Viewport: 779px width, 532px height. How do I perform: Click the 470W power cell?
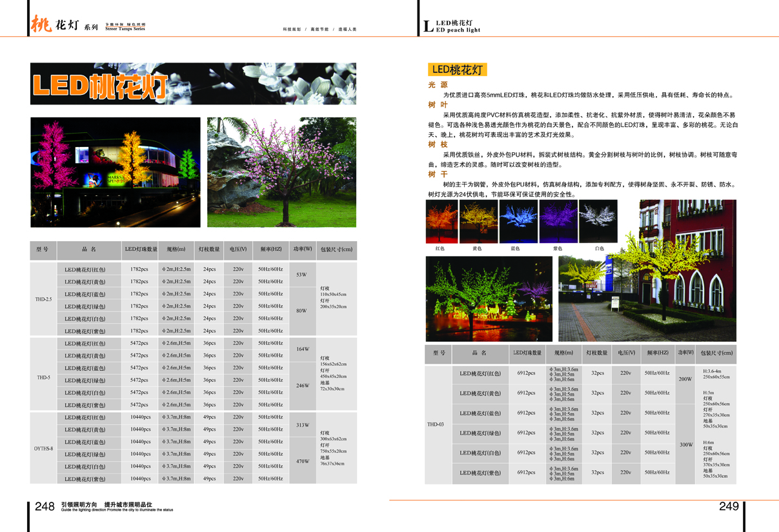pyautogui.click(x=302, y=461)
